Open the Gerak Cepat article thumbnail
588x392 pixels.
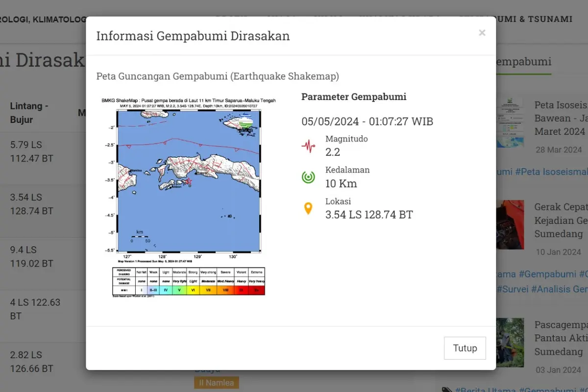510,225
